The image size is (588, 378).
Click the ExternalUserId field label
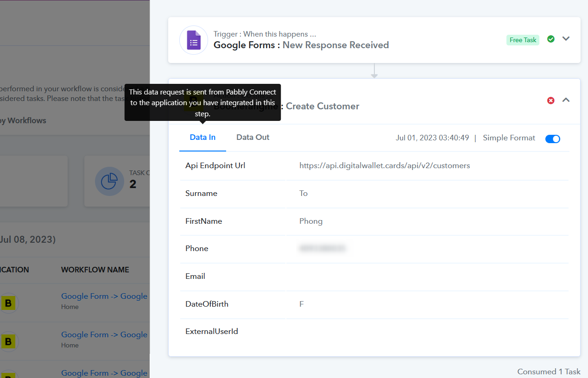(x=212, y=331)
